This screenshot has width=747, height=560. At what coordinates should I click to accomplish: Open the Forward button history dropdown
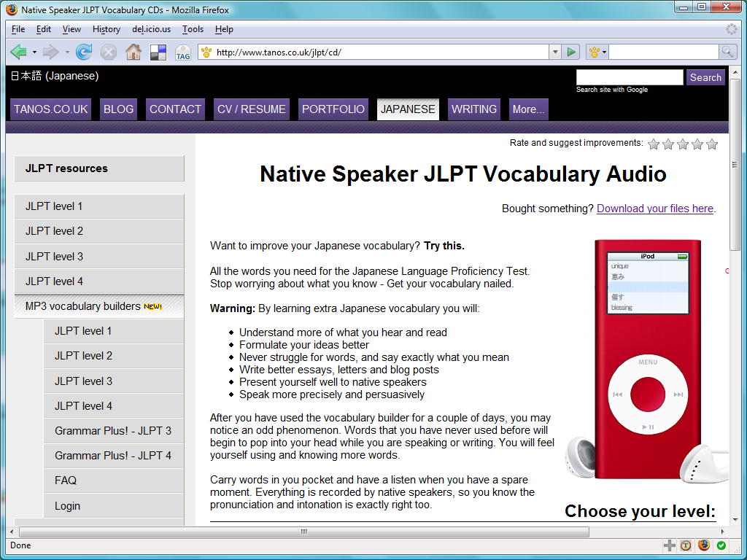click(67, 52)
